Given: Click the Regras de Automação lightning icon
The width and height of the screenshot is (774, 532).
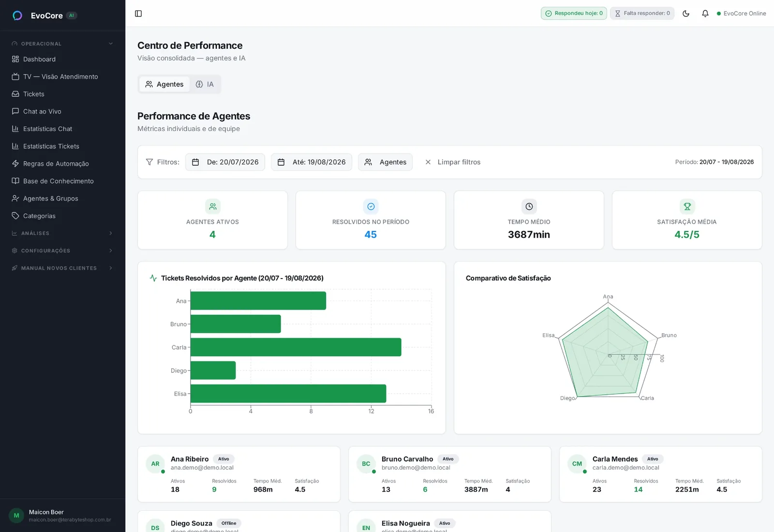Looking at the screenshot, I should [x=15, y=163].
